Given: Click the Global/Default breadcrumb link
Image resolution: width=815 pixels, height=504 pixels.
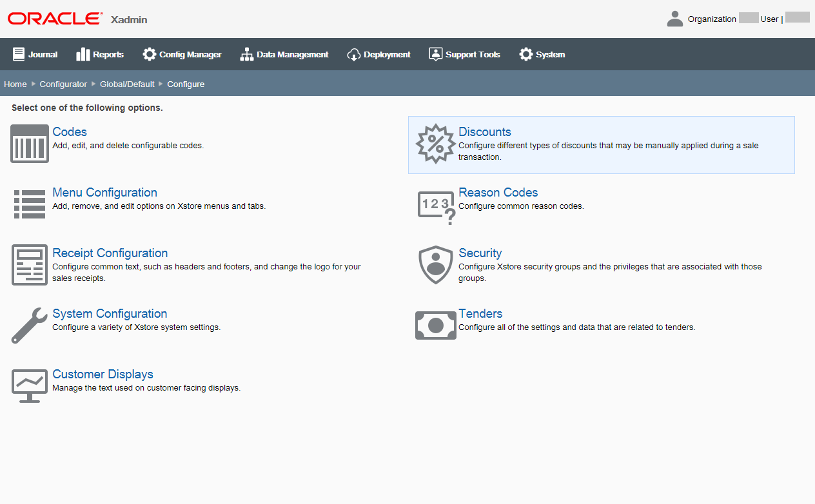Looking at the screenshot, I should (127, 84).
